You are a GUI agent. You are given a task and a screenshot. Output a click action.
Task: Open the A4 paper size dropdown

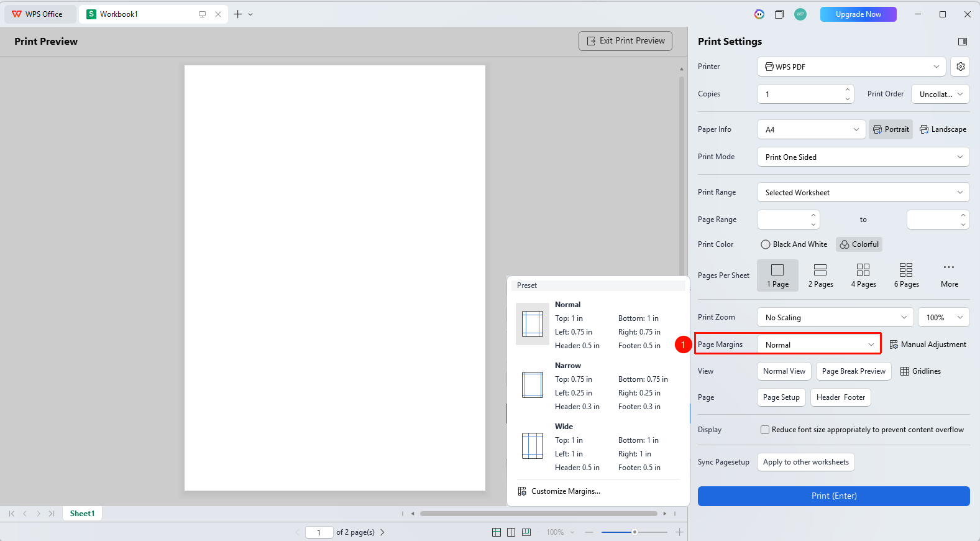click(x=811, y=129)
